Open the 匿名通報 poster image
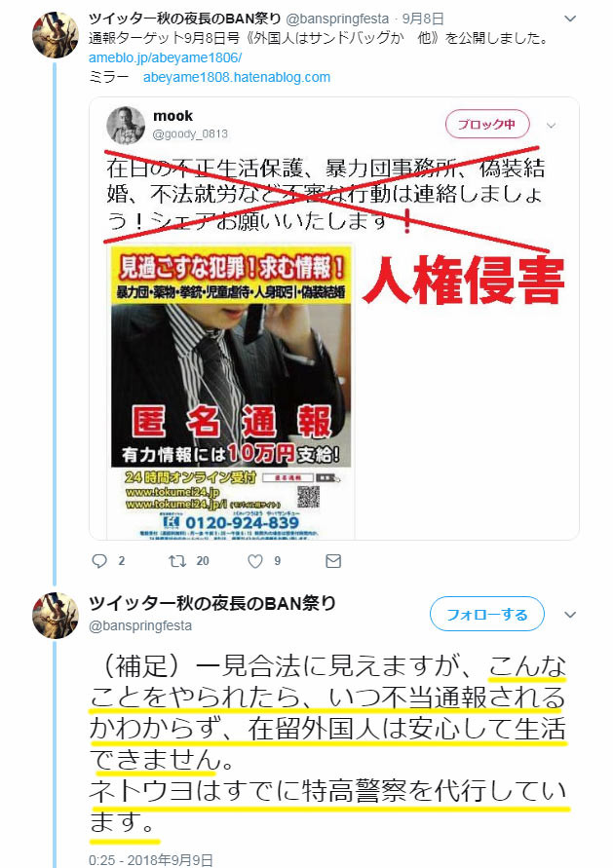Image resolution: width=613 pixels, height=868 pixels. tap(232, 392)
